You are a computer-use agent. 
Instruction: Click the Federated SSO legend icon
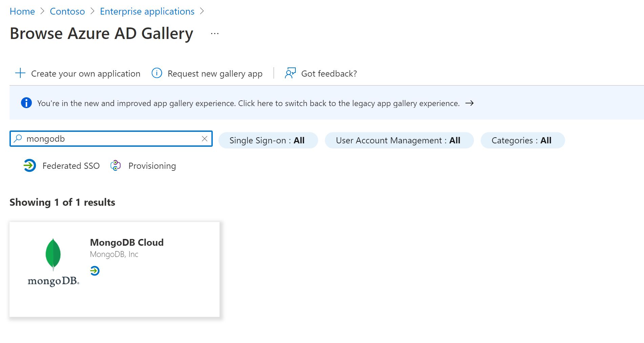tap(30, 166)
